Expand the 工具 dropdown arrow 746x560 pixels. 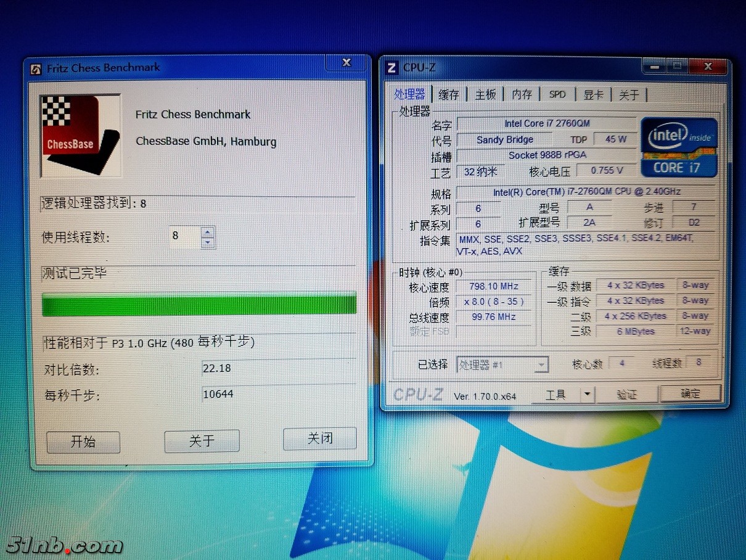pos(587,394)
